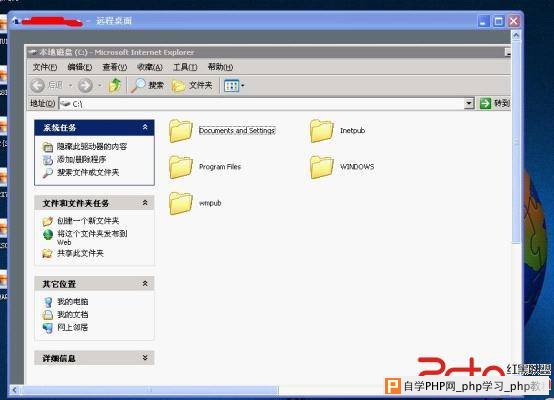Viewport: 554px width, 400px height.
Task: Collapse the 系统任务 panel
Action: (x=145, y=127)
